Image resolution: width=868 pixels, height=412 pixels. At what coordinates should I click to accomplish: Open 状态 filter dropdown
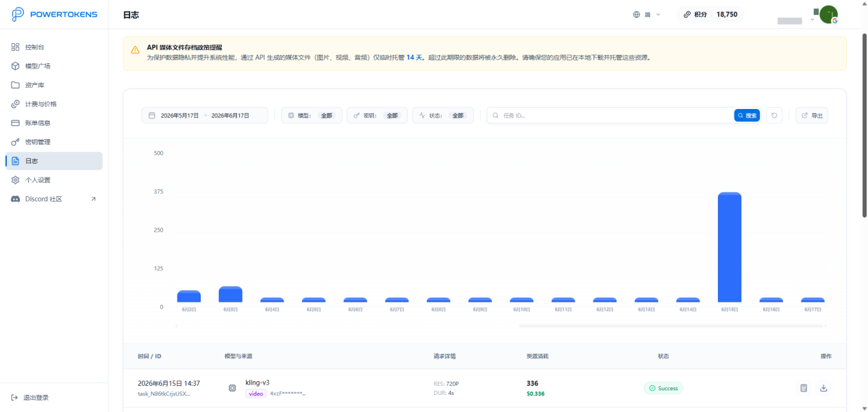tap(443, 116)
